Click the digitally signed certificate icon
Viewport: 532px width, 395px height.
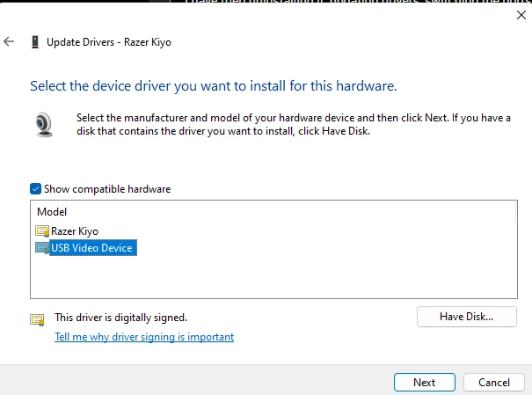pyautogui.click(x=37, y=319)
